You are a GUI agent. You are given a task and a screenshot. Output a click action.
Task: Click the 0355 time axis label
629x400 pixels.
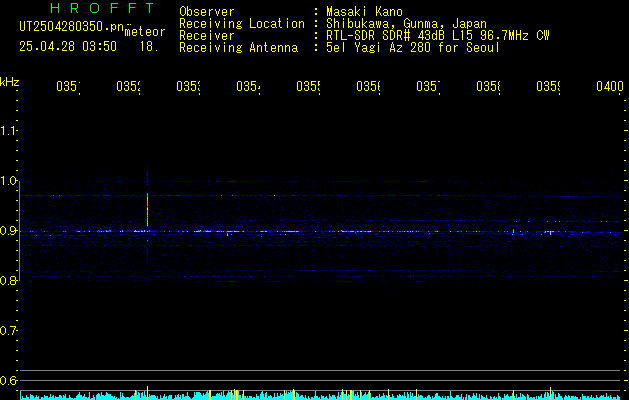tap(308, 87)
